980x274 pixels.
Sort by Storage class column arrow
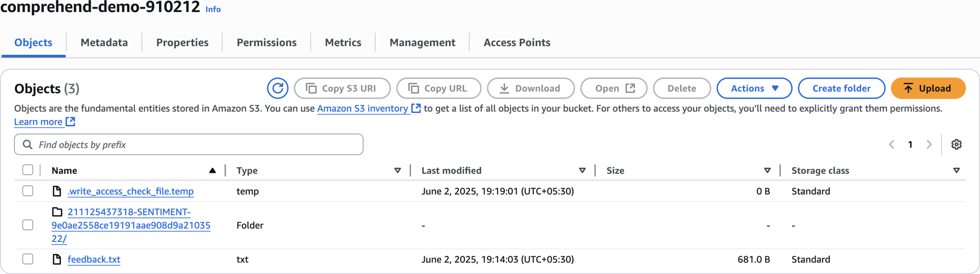pyautogui.click(x=956, y=170)
